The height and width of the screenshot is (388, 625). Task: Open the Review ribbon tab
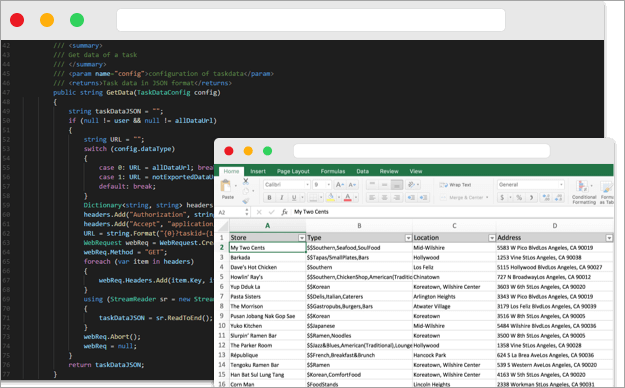click(x=389, y=171)
